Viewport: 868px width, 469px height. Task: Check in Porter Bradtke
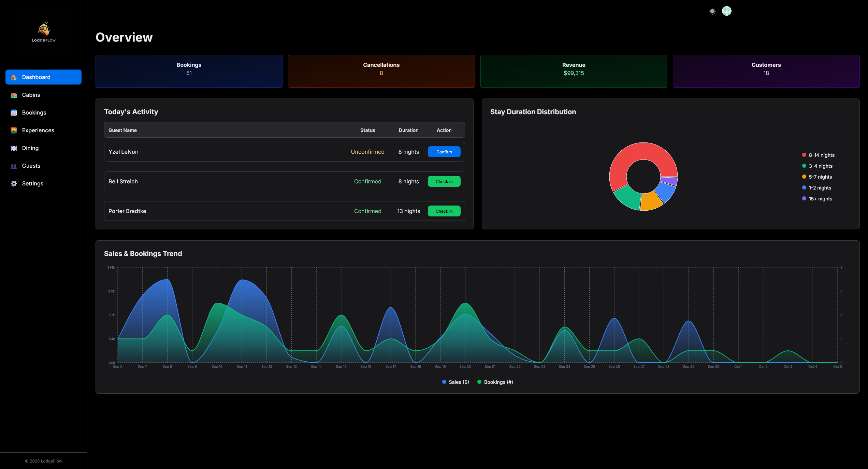(x=444, y=211)
